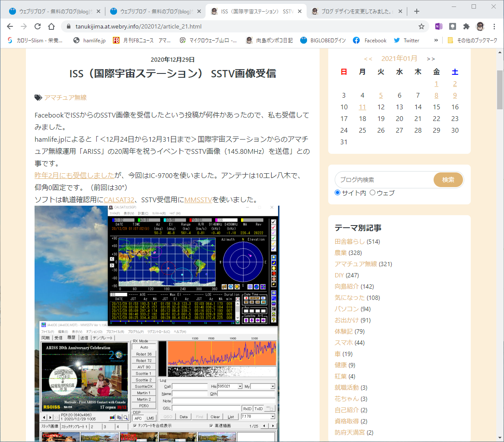Go to previous calendar month with <<

tap(368, 59)
